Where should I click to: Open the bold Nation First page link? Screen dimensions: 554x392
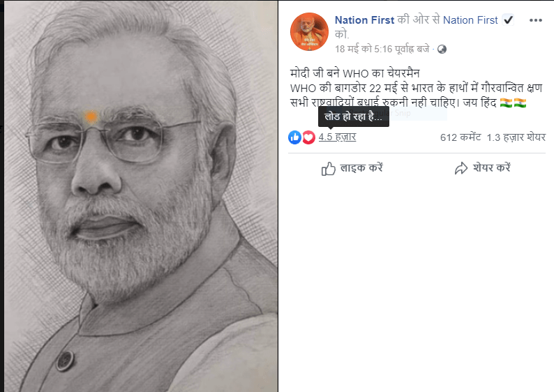point(364,20)
